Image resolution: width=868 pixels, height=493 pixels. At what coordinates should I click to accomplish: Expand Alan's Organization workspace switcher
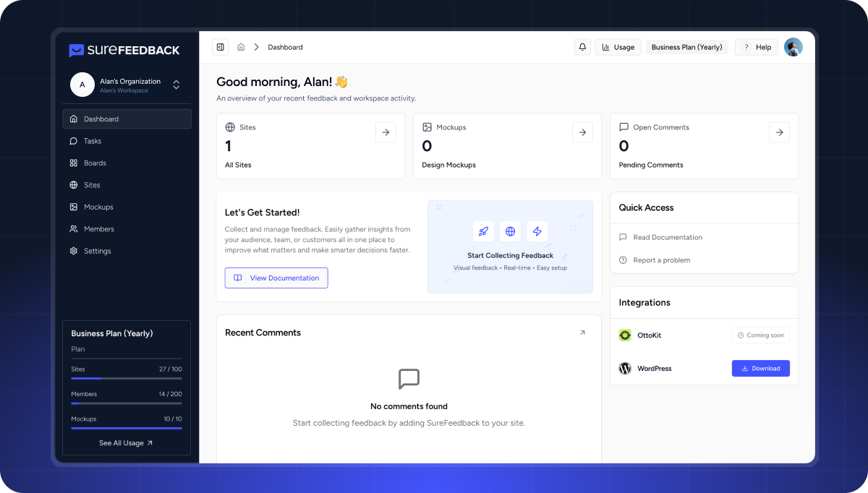176,85
